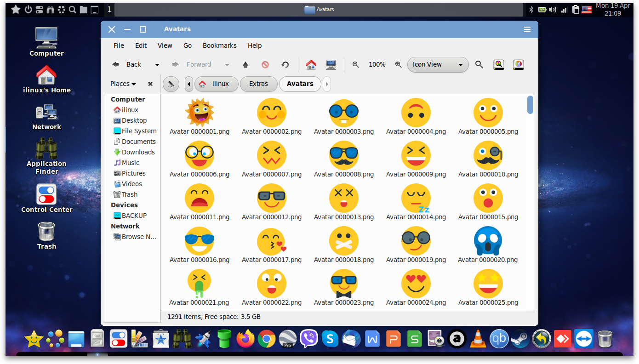The height and width of the screenshot is (364, 639).
Task: Open Back history dropdown arrow
Action: tap(157, 65)
